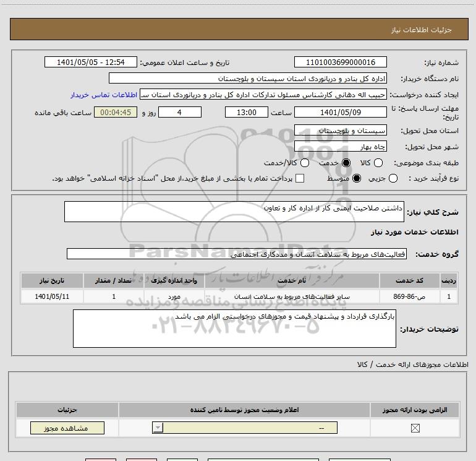Viewport: 476px width, 461px height.
Task: Select the خدمت radio button
Action: 346,163
